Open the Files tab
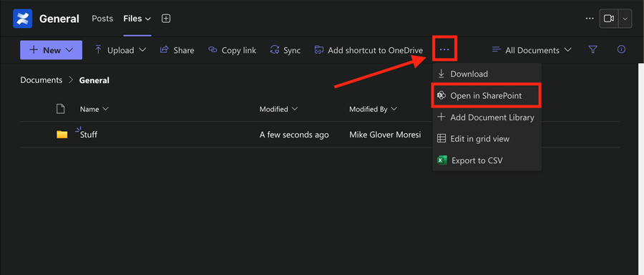The image size is (644, 275). point(137,19)
